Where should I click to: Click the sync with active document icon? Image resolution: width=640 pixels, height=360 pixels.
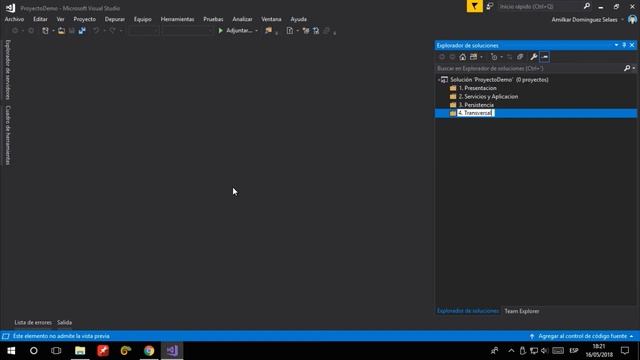(509, 57)
